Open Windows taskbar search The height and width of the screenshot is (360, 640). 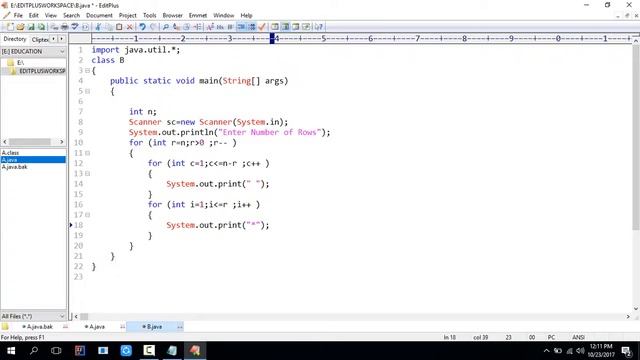coord(34,351)
